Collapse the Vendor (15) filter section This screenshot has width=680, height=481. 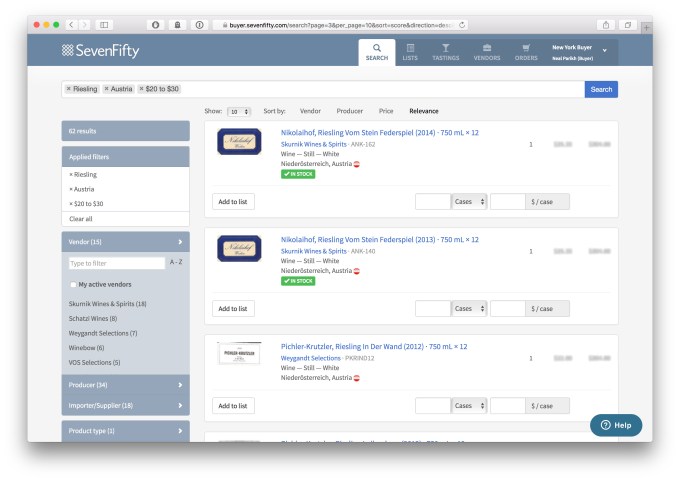point(125,242)
